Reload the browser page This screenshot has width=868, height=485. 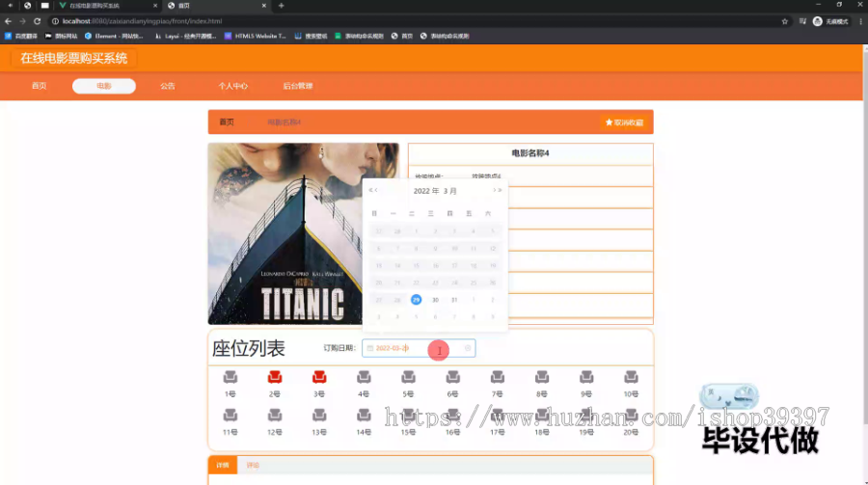pyautogui.click(x=37, y=21)
